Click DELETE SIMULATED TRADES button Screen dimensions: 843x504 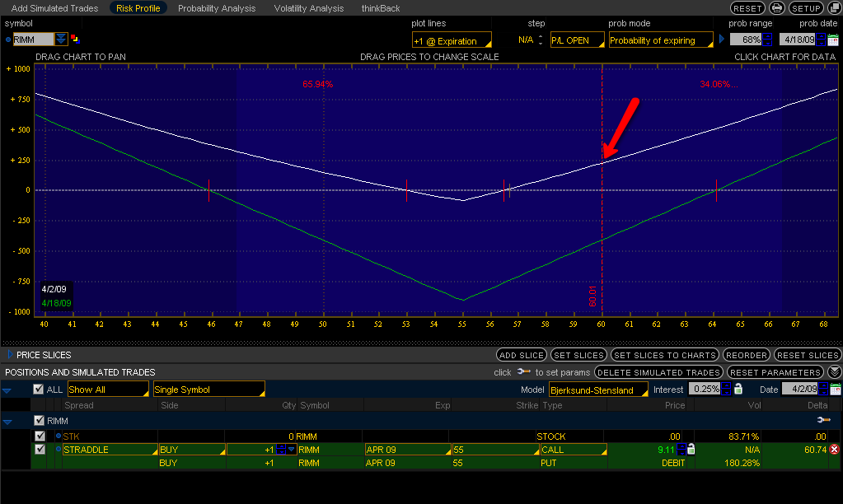(x=658, y=372)
